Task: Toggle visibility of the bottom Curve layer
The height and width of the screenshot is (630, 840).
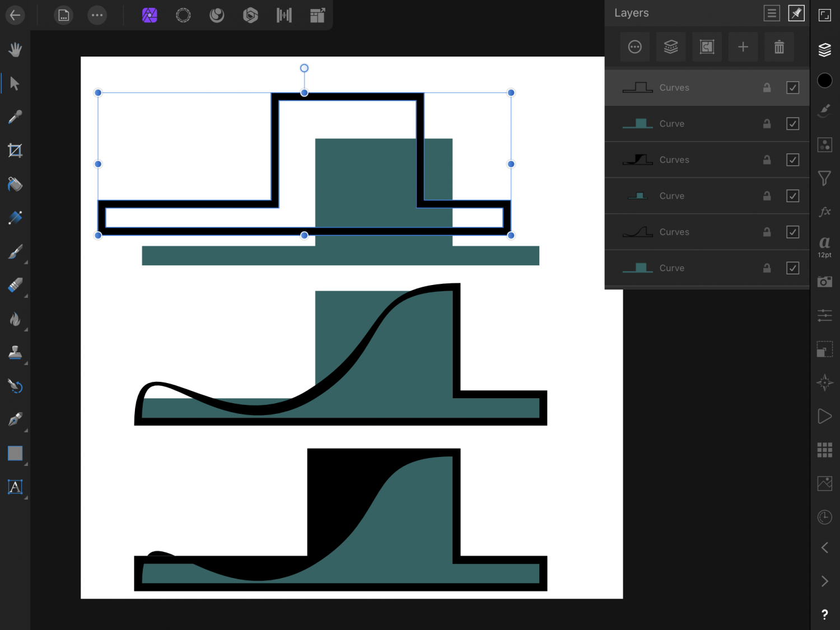Action: (x=792, y=268)
